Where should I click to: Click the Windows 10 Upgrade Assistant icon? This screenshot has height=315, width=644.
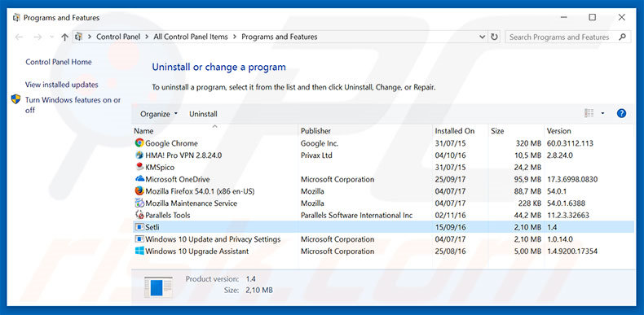click(x=139, y=251)
